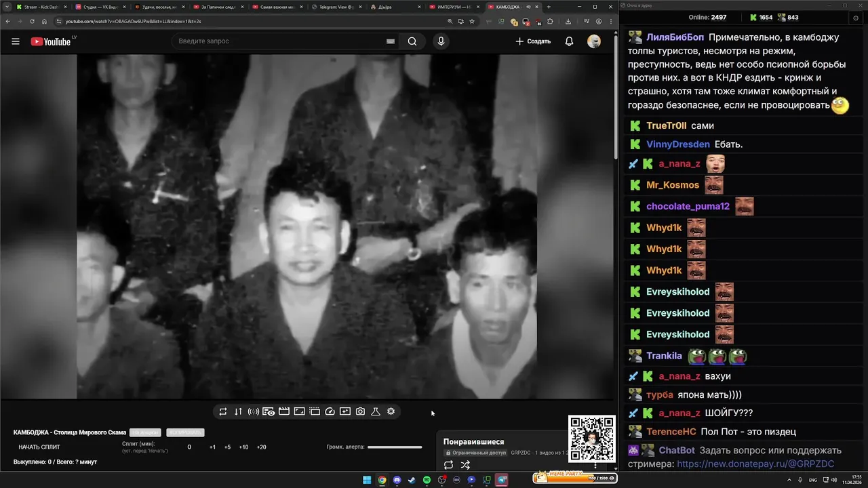Click the QR code overlay image

[592, 439]
